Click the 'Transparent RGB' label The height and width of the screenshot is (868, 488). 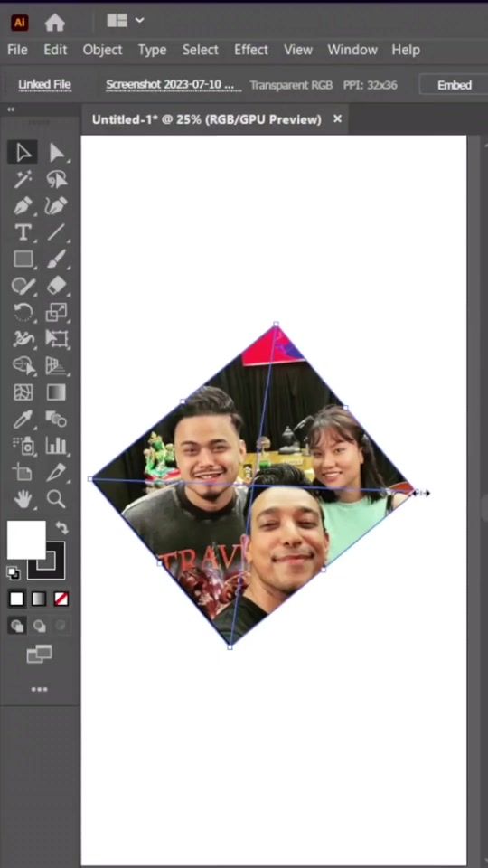pos(291,85)
